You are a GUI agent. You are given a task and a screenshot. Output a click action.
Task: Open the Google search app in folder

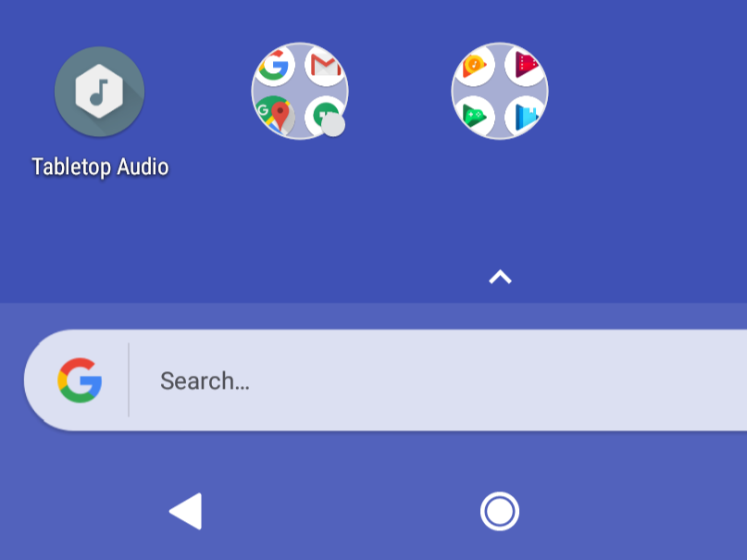click(274, 67)
